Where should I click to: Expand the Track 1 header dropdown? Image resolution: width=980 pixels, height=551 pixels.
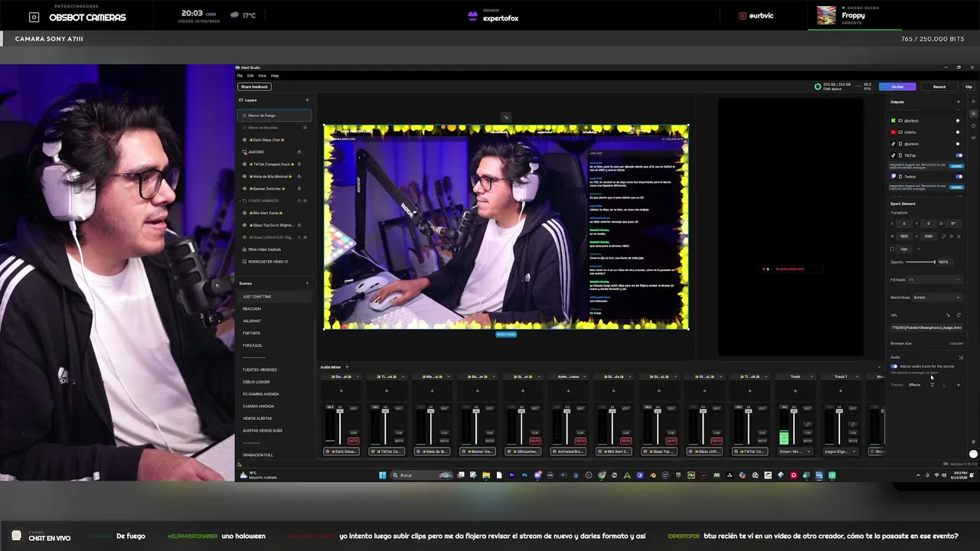pyautogui.click(x=857, y=377)
